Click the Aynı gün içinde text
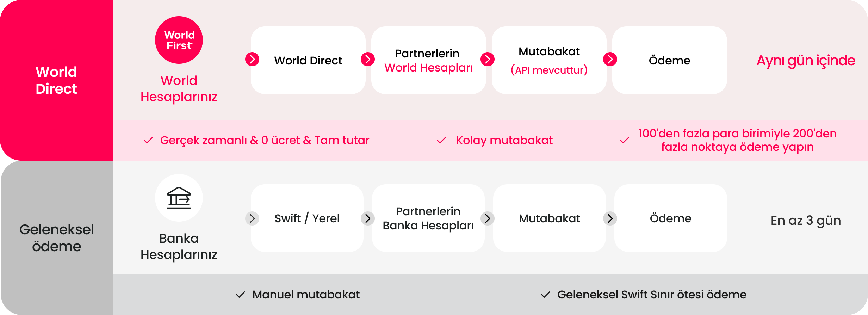This screenshot has width=868, height=315. click(x=806, y=61)
